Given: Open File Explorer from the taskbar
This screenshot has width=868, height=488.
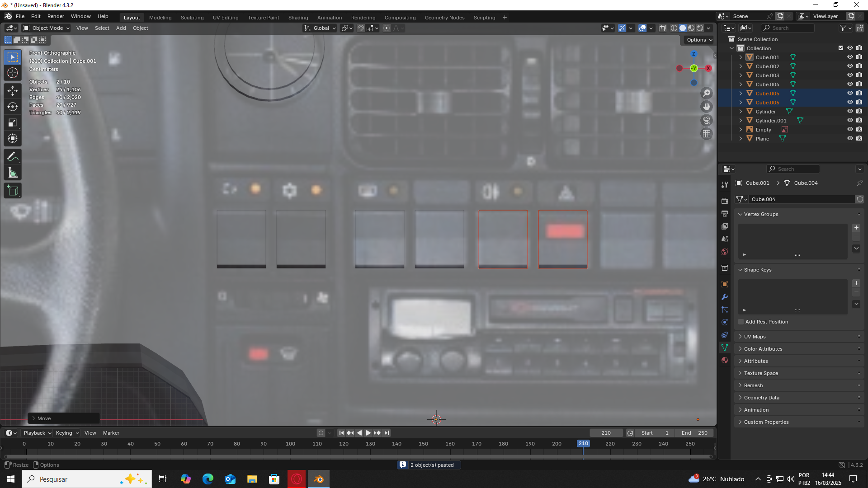Looking at the screenshot, I should (x=252, y=479).
